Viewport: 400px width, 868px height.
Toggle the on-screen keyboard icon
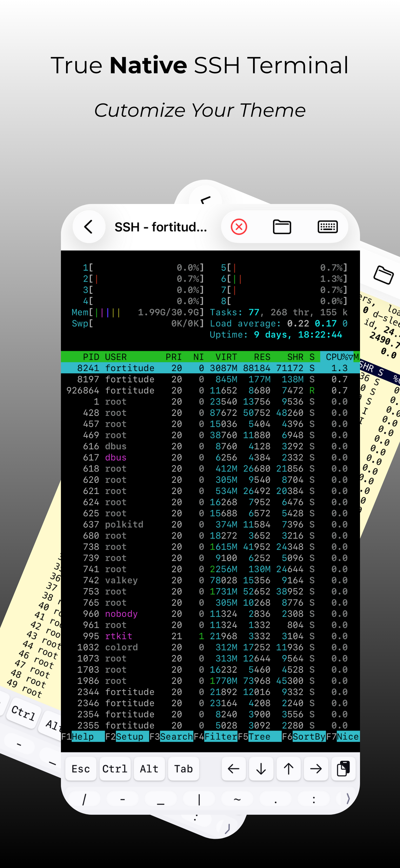pyautogui.click(x=328, y=227)
